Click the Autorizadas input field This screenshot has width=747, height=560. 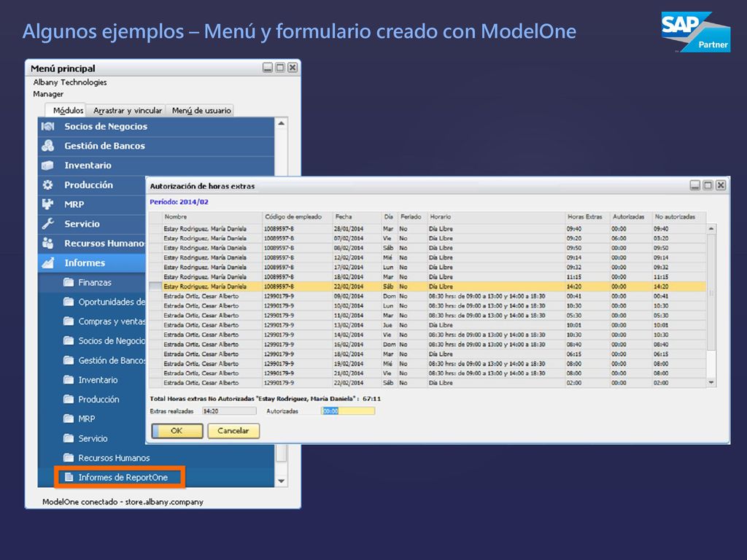(x=348, y=411)
